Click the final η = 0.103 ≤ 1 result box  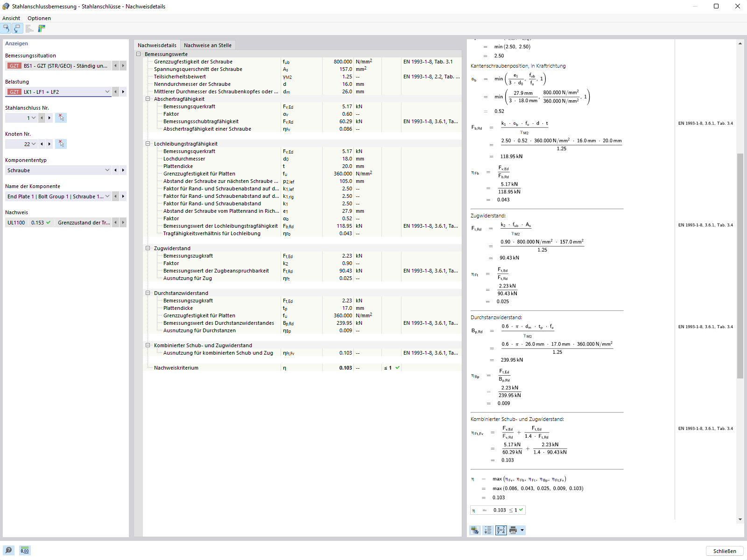coord(498,510)
